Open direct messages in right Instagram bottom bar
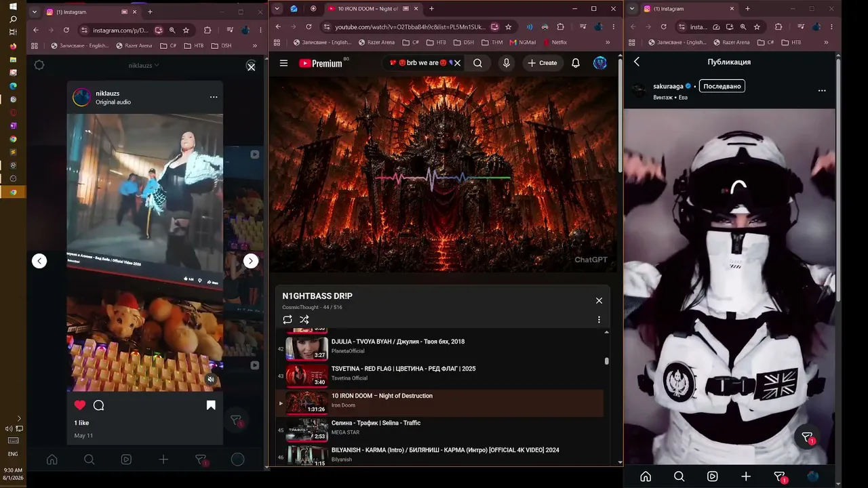868x488 pixels. pos(780,477)
